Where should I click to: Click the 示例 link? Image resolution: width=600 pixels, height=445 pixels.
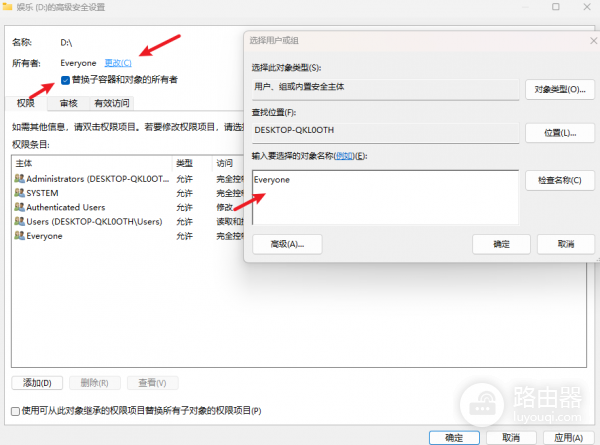point(344,156)
